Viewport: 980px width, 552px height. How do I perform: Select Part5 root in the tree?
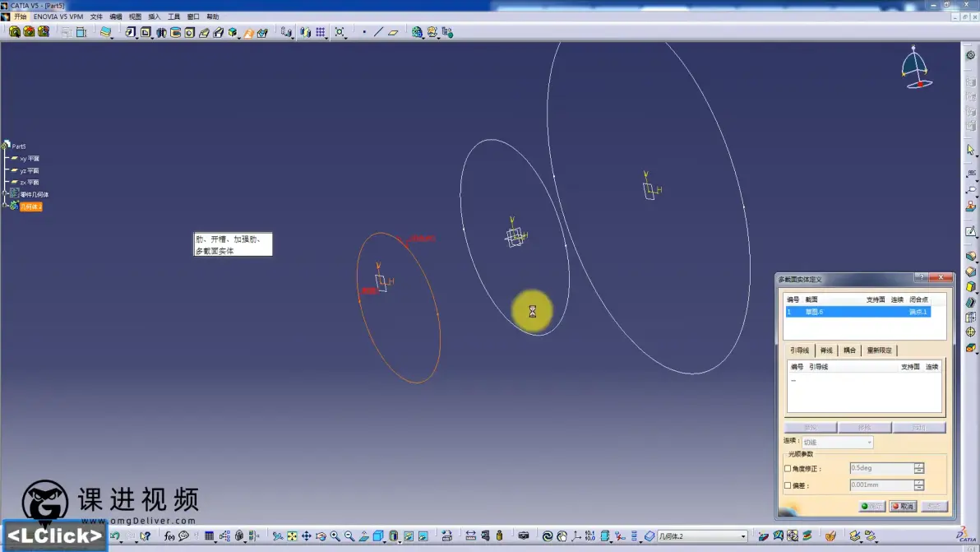coord(19,146)
